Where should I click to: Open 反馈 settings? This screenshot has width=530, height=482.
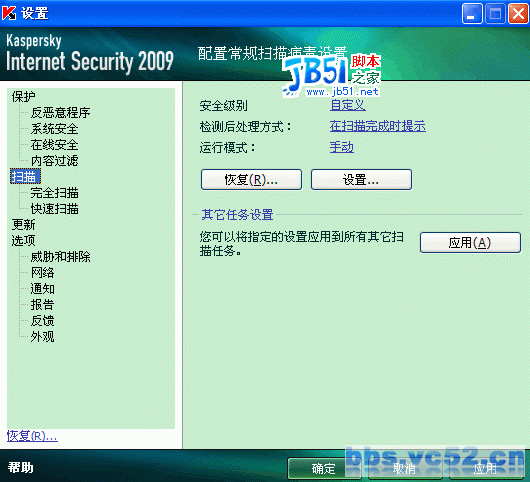point(42,320)
